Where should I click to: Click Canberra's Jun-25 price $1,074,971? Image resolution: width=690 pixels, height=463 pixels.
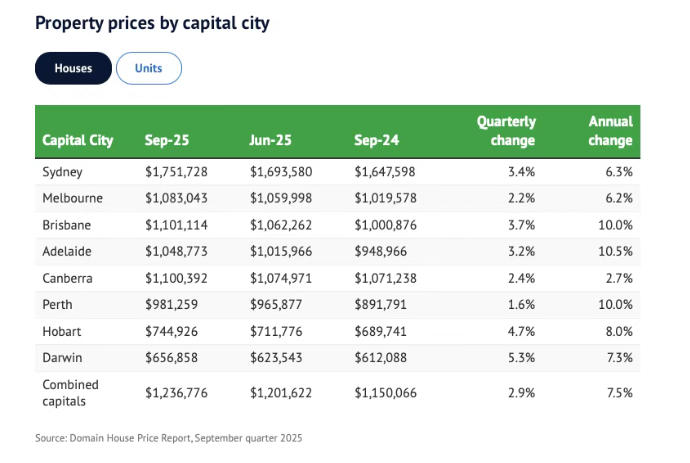coord(283,278)
